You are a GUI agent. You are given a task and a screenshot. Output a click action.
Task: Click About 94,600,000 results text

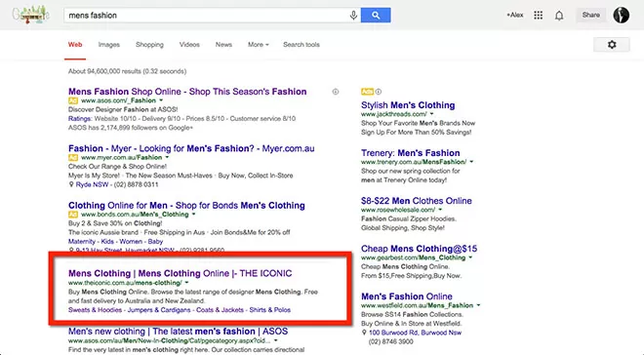point(127,71)
